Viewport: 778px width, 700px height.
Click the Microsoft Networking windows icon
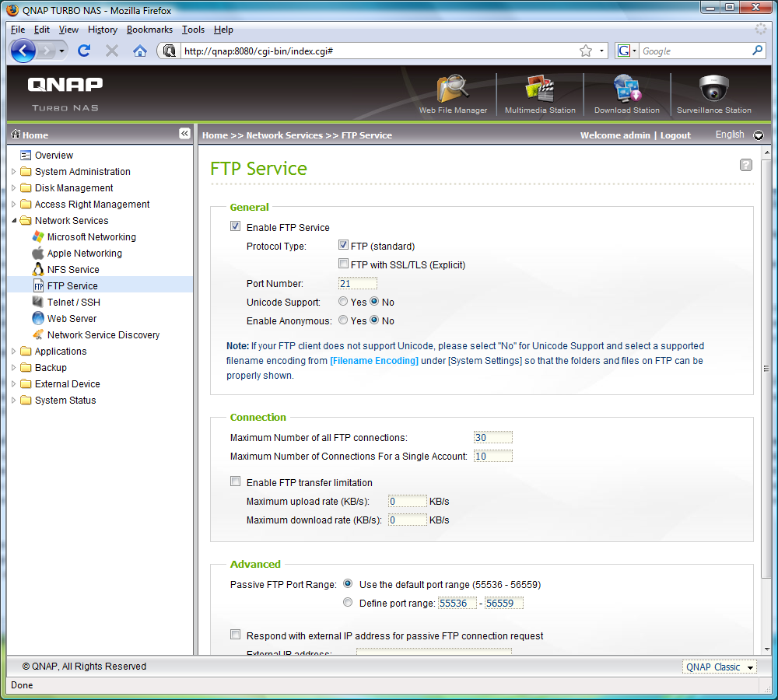pos(38,236)
